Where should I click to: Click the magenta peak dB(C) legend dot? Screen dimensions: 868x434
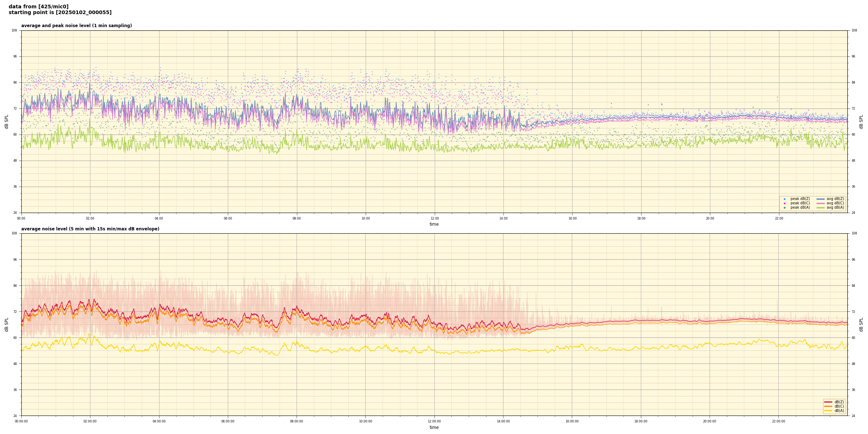[784, 203]
